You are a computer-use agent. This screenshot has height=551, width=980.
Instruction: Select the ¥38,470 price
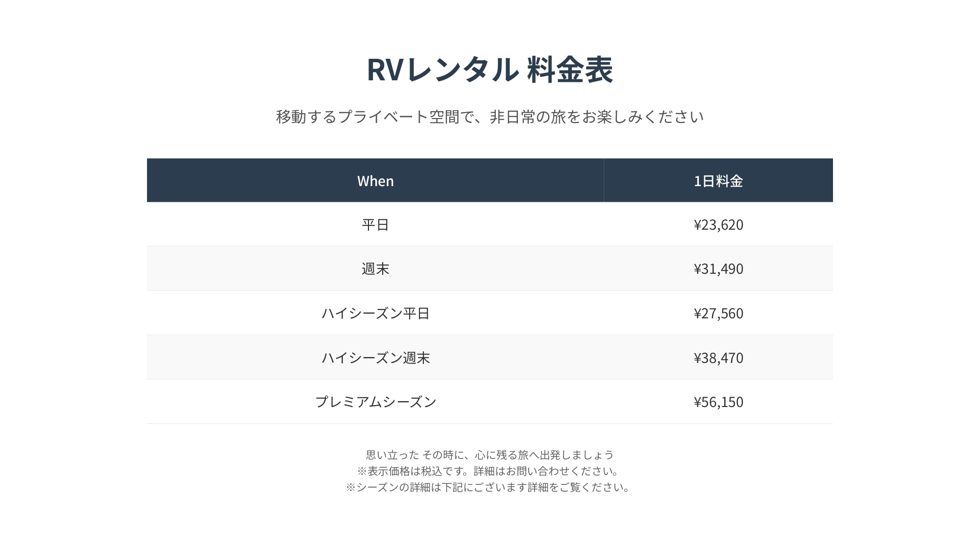coord(718,358)
